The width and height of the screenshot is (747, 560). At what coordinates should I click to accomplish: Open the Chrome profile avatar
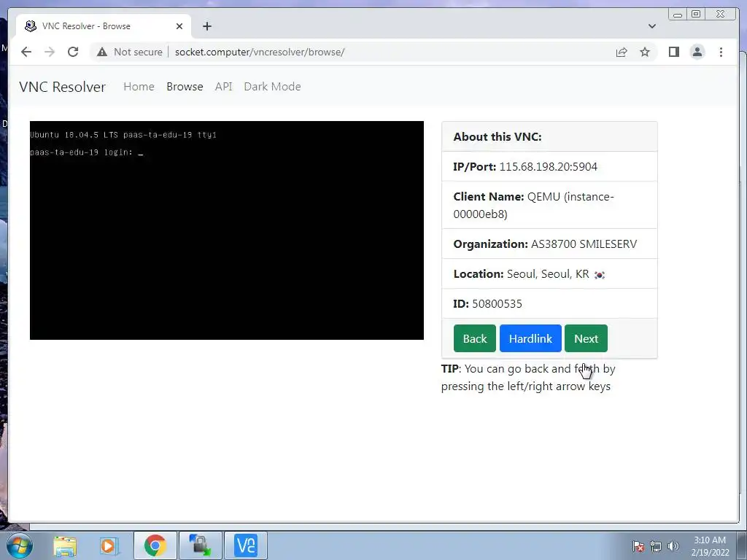click(x=697, y=52)
